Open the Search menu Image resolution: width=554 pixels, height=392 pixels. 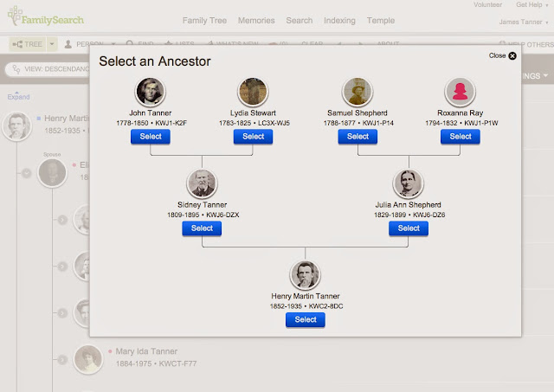pyautogui.click(x=300, y=21)
